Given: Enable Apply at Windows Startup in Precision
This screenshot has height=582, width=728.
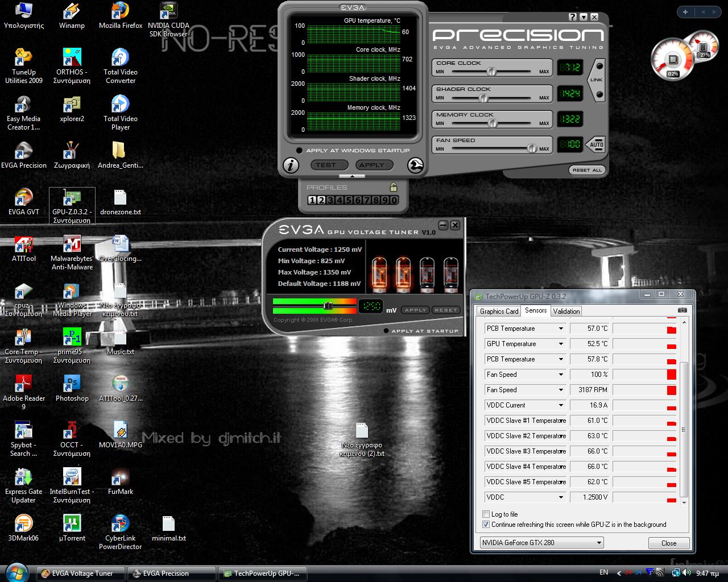Looking at the screenshot, I should tap(299, 151).
